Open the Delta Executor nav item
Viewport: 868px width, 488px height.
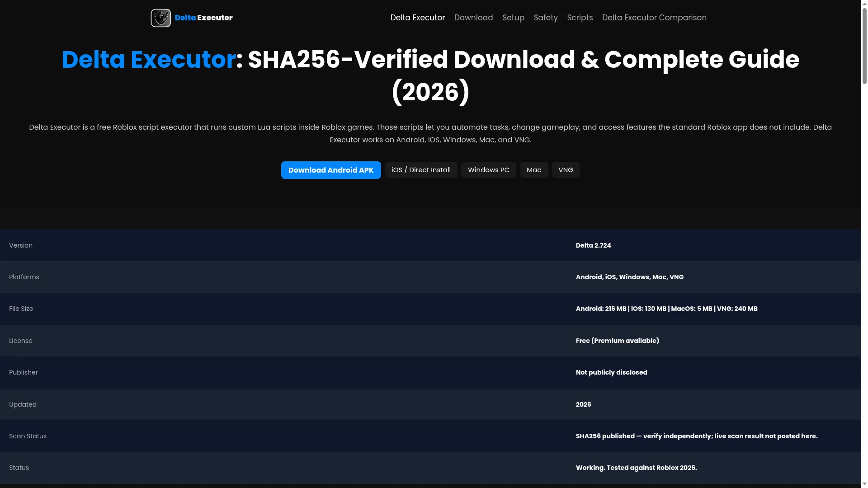coord(418,18)
